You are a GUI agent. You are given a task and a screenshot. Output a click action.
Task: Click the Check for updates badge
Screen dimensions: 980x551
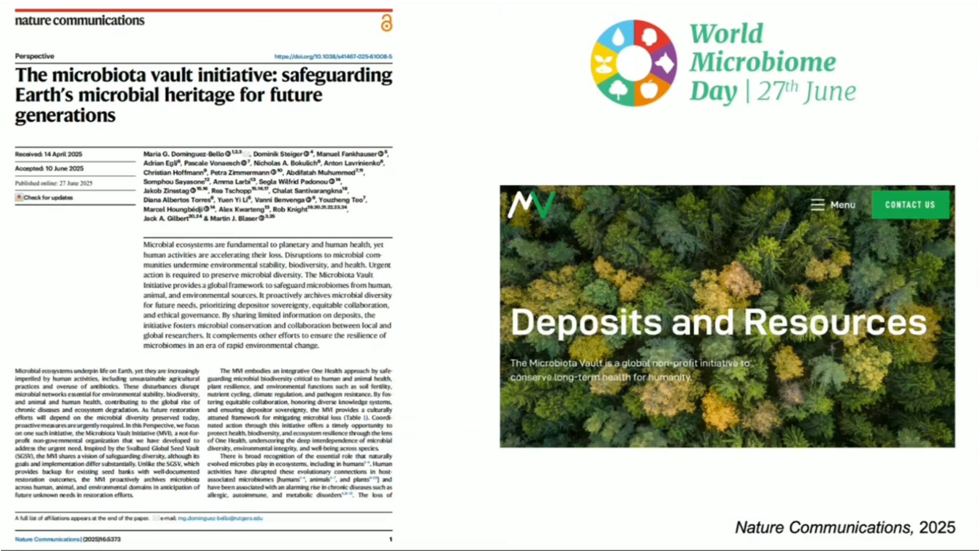[44, 197]
